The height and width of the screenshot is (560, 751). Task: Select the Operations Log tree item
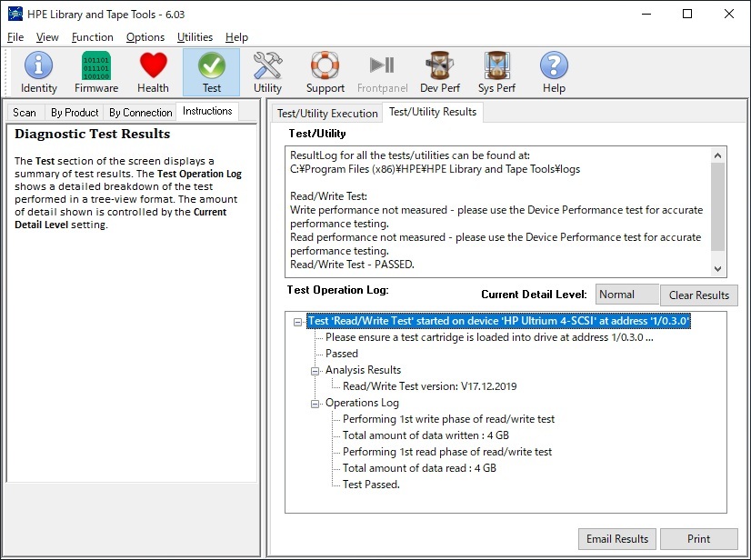tap(362, 403)
